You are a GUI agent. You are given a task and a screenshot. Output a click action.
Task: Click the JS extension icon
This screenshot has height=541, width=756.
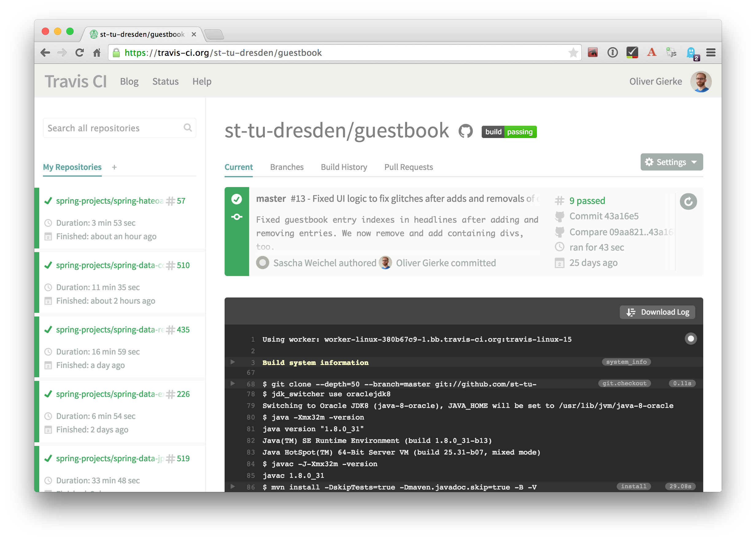point(671,53)
